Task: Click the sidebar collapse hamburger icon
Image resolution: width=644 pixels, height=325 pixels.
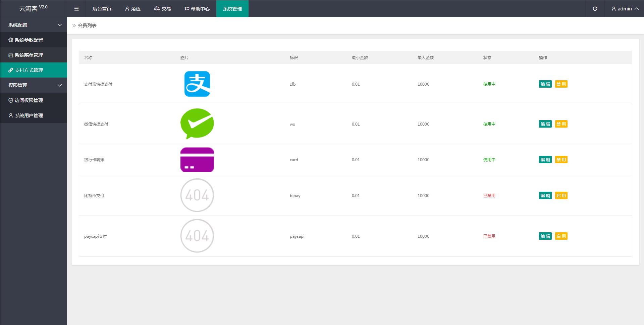Action: 76,9
